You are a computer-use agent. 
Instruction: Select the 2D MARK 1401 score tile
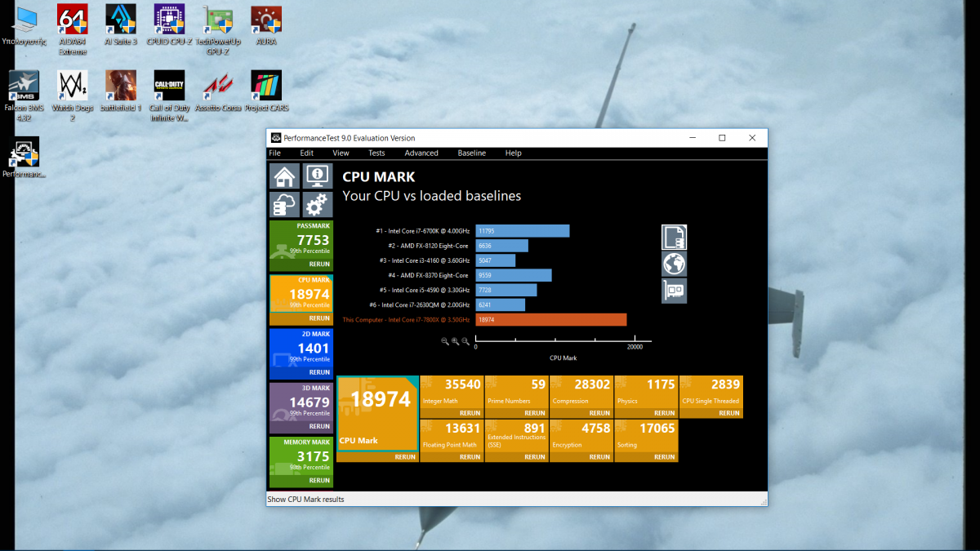point(301,348)
